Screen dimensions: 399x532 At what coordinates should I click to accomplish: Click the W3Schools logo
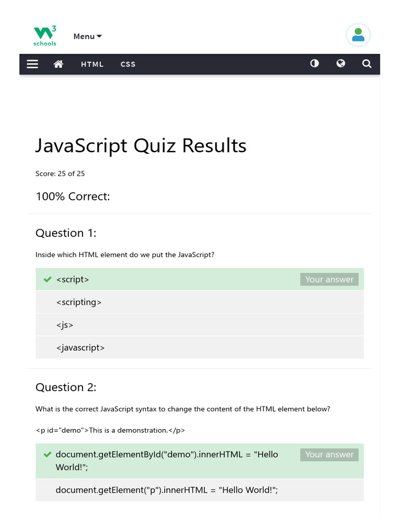(x=45, y=36)
